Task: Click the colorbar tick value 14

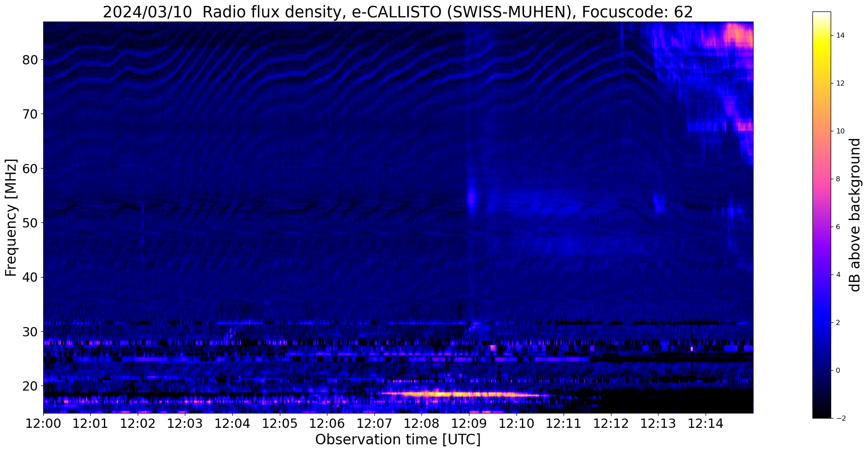Action: 840,36
